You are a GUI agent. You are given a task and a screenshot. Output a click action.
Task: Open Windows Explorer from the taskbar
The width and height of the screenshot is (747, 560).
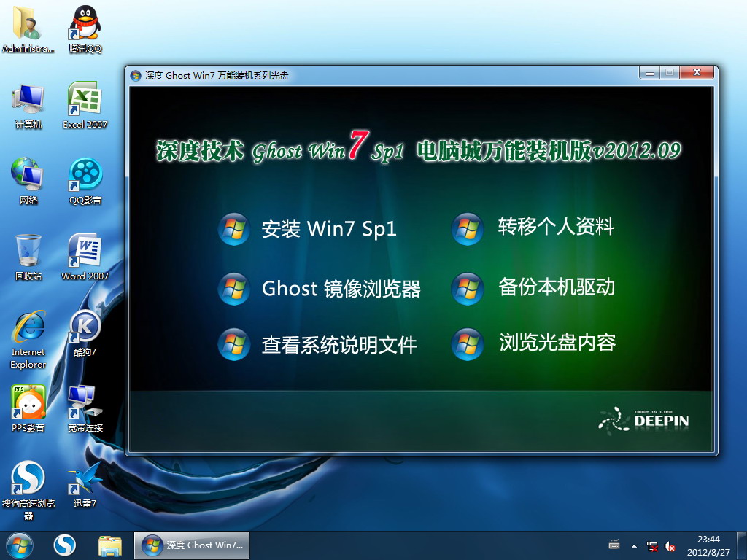110,545
